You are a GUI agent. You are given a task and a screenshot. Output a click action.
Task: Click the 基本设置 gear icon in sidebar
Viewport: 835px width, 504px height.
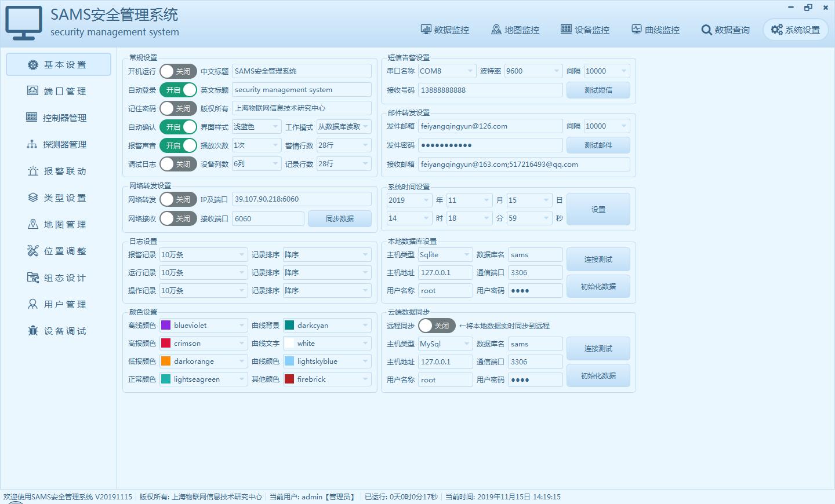(33, 65)
